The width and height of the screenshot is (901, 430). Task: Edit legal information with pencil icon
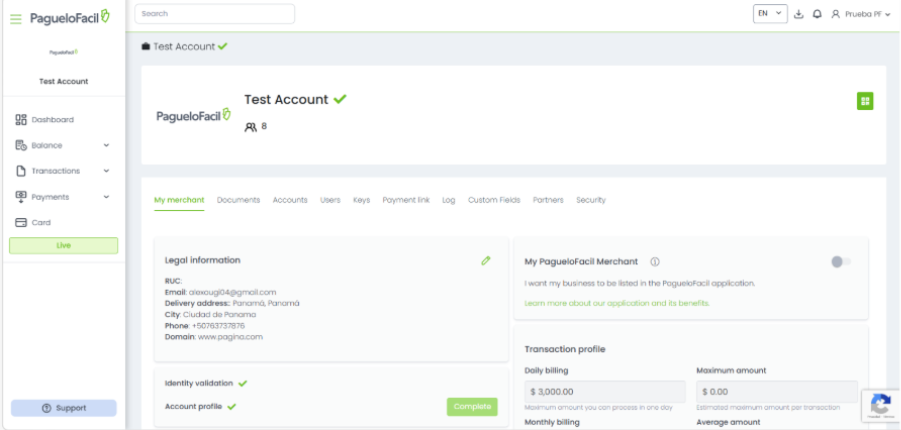pyautogui.click(x=486, y=260)
